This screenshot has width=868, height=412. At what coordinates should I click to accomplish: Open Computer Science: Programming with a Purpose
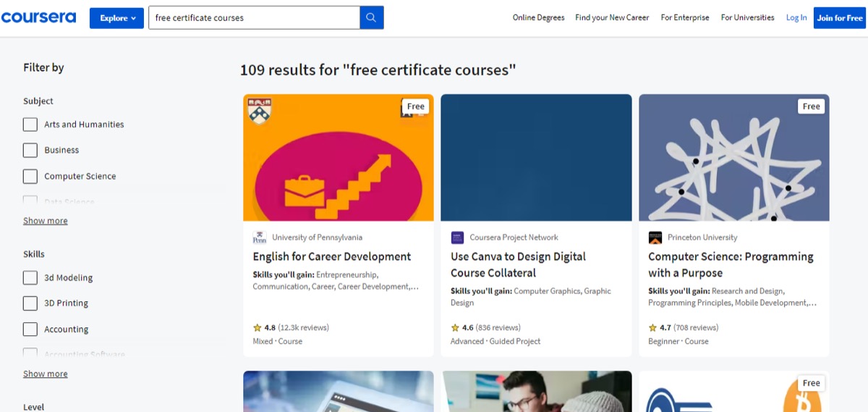coord(731,264)
